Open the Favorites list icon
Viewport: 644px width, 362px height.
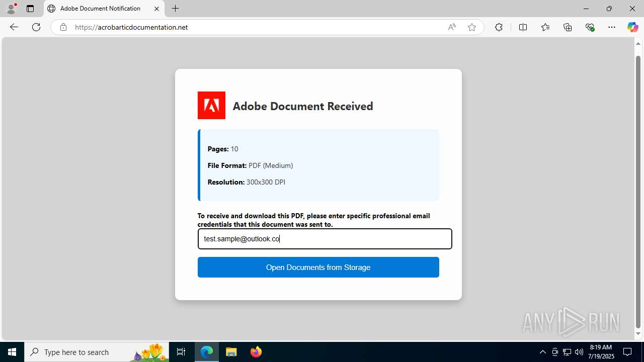click(x=545, y=27)
